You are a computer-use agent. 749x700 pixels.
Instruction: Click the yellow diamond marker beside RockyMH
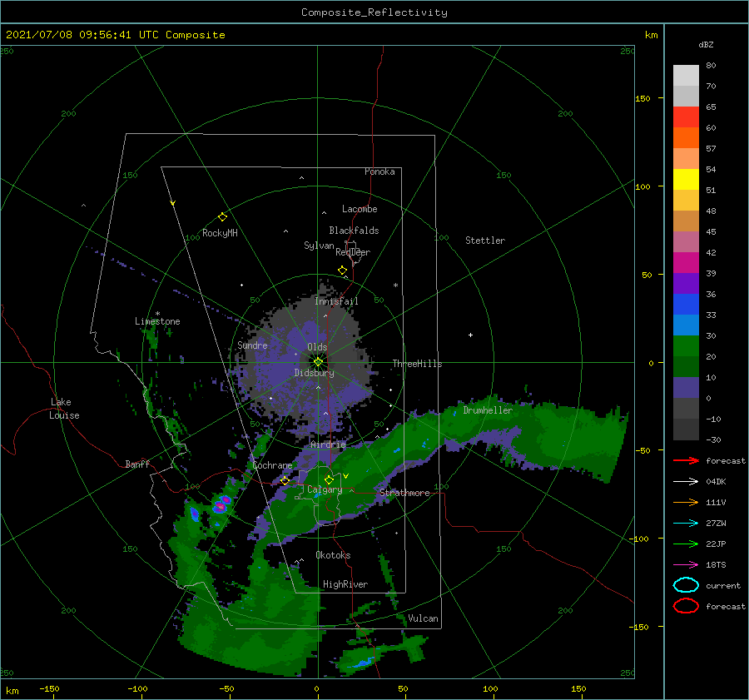coord(222,217)
